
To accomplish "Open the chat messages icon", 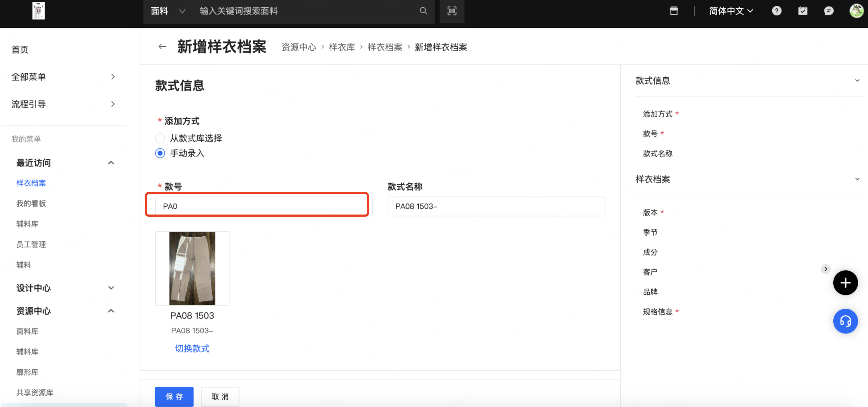I will (x=829, y=11).
